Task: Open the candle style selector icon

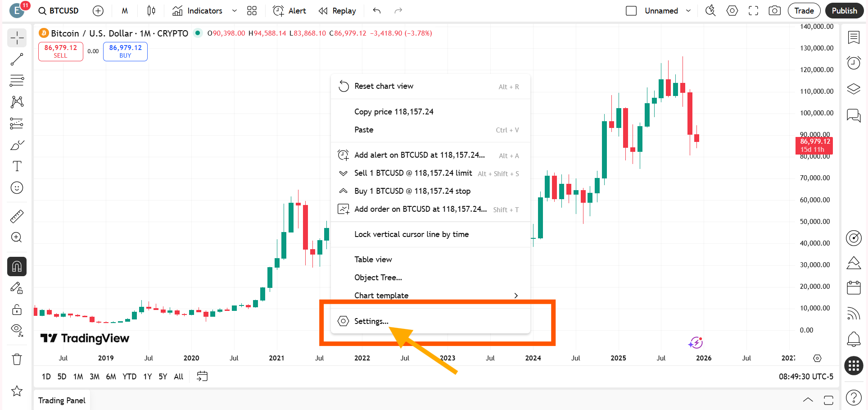Action: tap(151, 10)
